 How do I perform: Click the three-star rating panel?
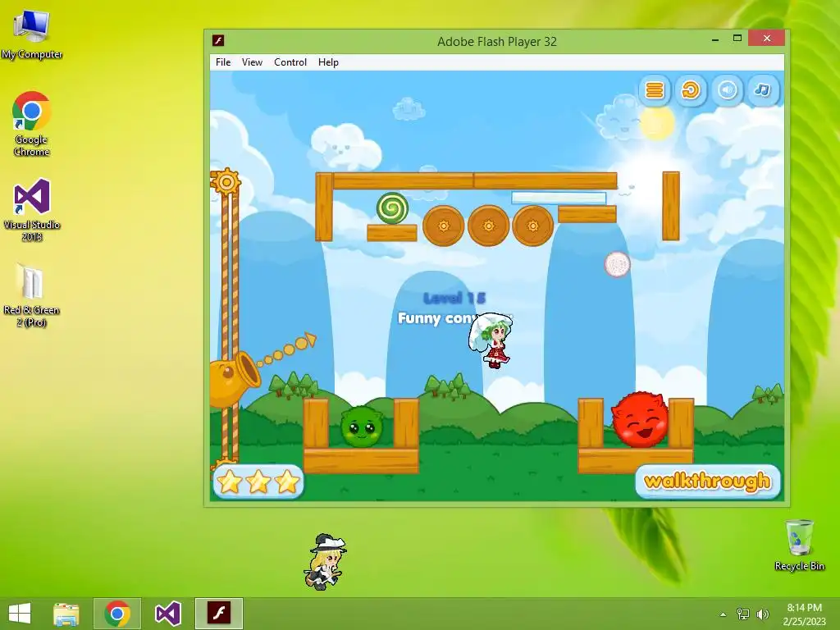tap(258, 481)
